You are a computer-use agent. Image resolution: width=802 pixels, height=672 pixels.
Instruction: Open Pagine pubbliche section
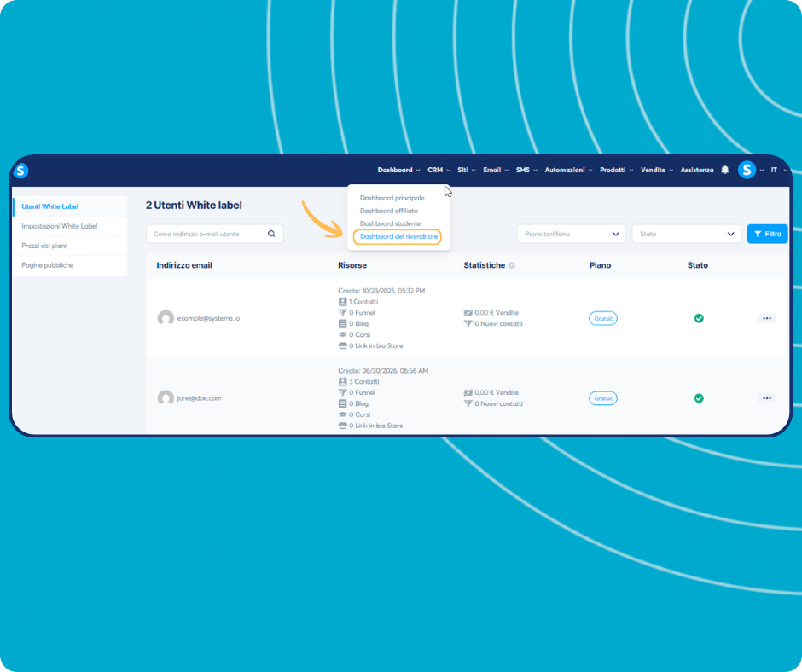(x=70, y=265)
